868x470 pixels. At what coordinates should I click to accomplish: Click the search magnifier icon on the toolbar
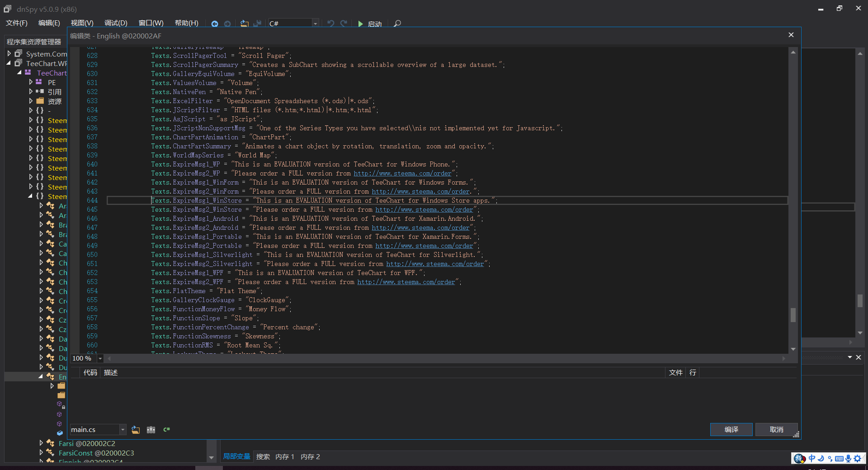[397, 24]
